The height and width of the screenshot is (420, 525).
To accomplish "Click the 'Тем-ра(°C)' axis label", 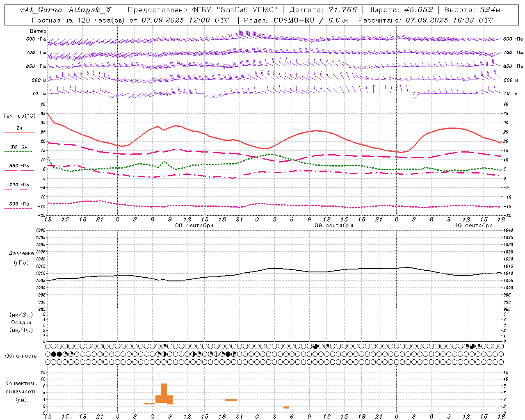I will (19, 116).
